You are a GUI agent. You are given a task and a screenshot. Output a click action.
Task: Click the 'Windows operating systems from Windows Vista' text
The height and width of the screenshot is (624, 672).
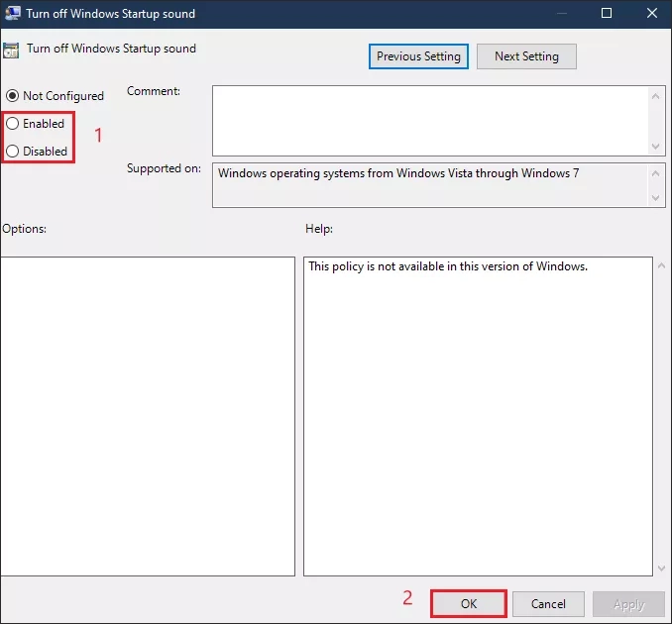pyautogui.click(x=398, y=173)
